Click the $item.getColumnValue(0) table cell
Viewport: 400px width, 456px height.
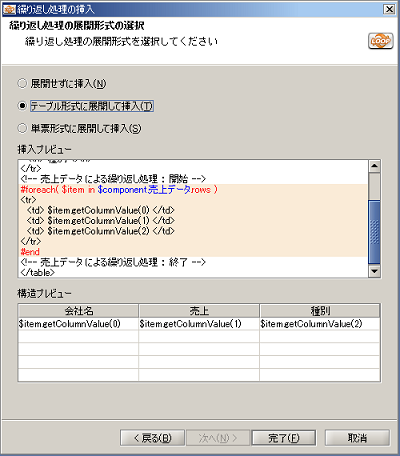pos(78,324)
